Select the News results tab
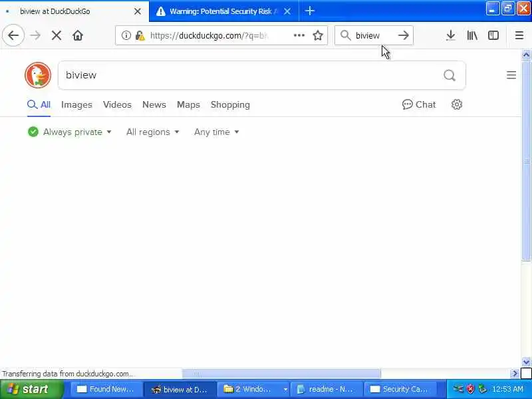Image resolution: width=532 pixels, height=399 pixels. point(154,104)
